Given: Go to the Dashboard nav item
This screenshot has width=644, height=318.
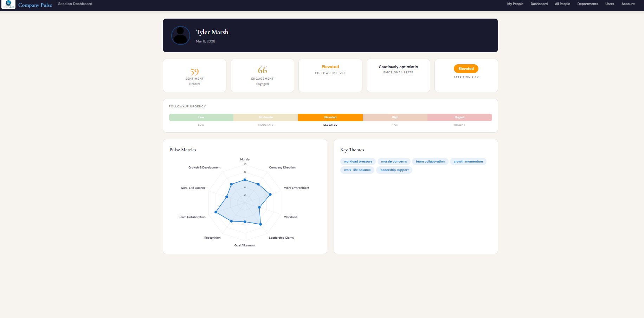Looking at the screenshot, I should click(x=539, y=4).
